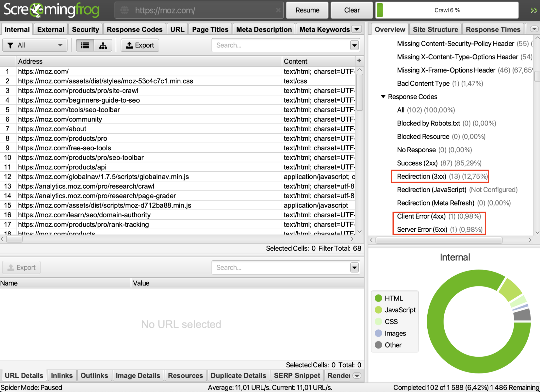Click the globe icon in URL bar
Screen dimensions: 540x392
point(125,11)
